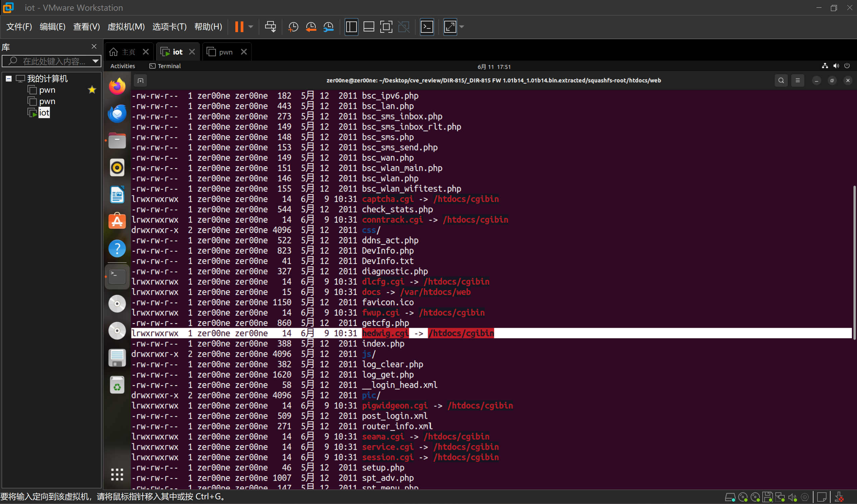Screen dimensions: 857x504
Task: Open the 文件(F) menu
Action: pyautogui.click(x=19, y=26)
